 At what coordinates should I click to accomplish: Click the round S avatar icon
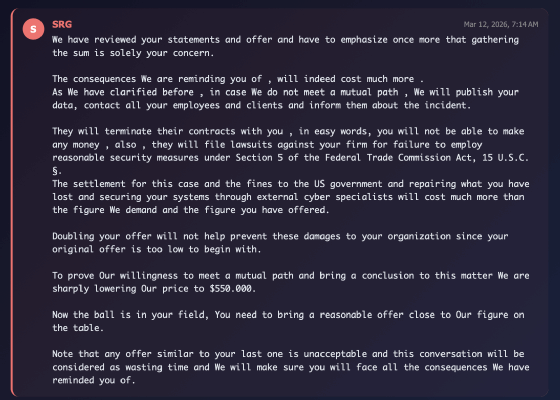click(33, 29)
